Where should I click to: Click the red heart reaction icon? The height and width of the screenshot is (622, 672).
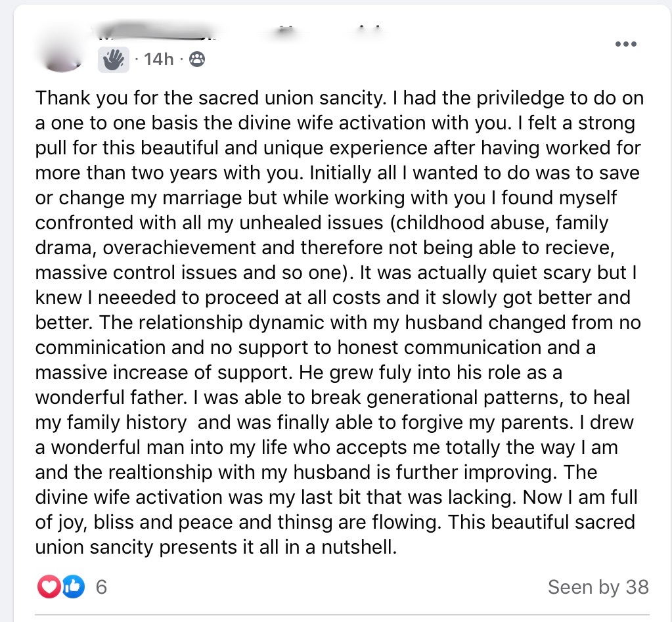click(x=49, y=587)
